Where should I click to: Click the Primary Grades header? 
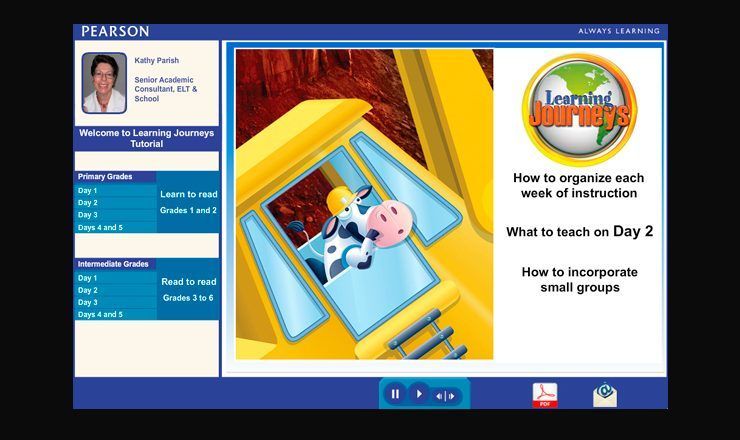116,177
